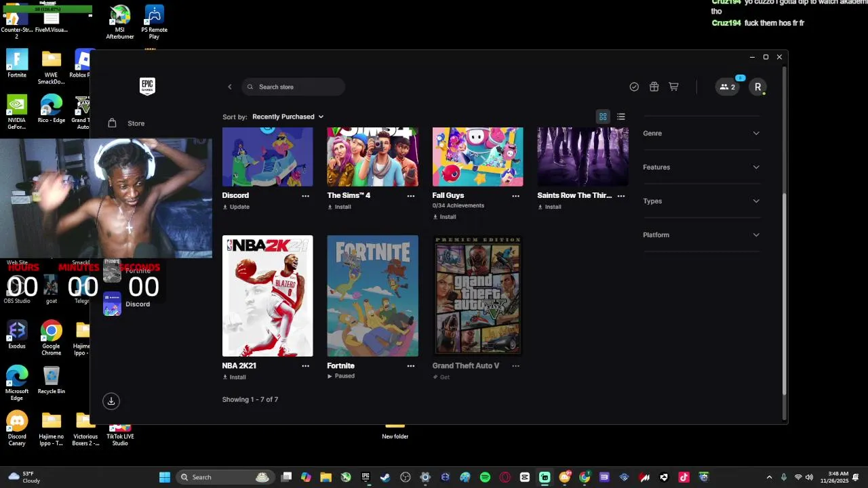Screen dimensions: 868x488
Task: Open PS Remote Play desktop shortcut
Action: click(x=154, y=22)
